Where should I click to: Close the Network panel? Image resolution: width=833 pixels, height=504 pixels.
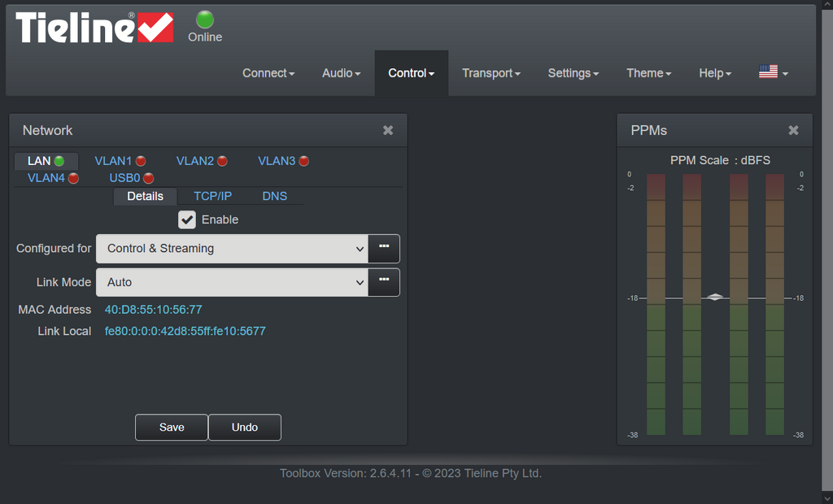coord(388,130)
